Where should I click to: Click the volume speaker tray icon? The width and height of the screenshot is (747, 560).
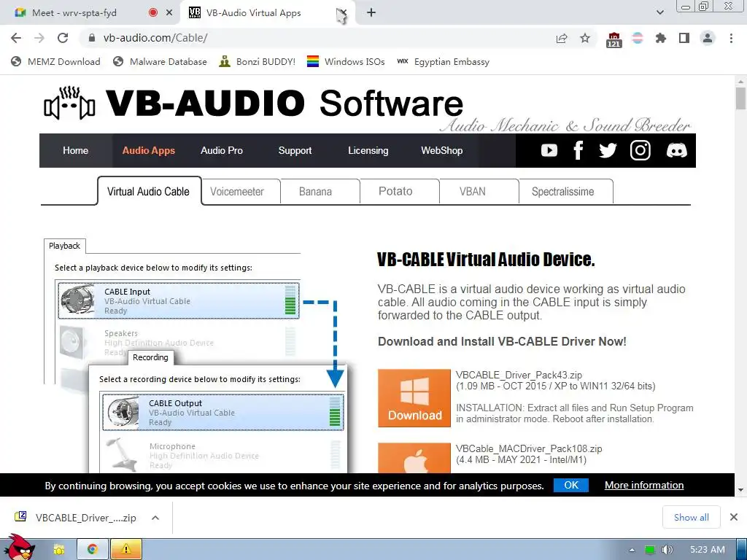(667, 550)
